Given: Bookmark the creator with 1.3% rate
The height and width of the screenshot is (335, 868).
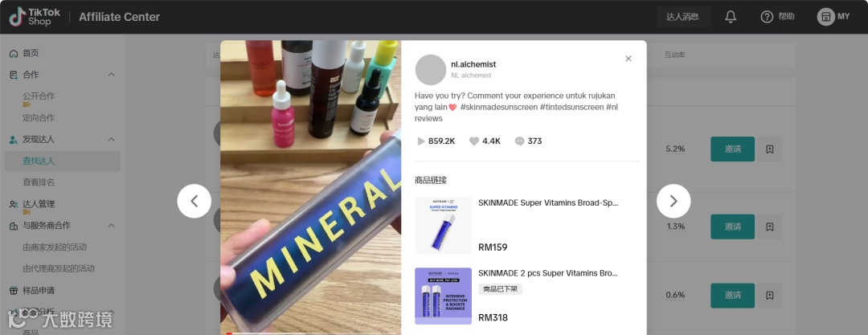Looking at the screenshot, I should click(x=769, y=227).
